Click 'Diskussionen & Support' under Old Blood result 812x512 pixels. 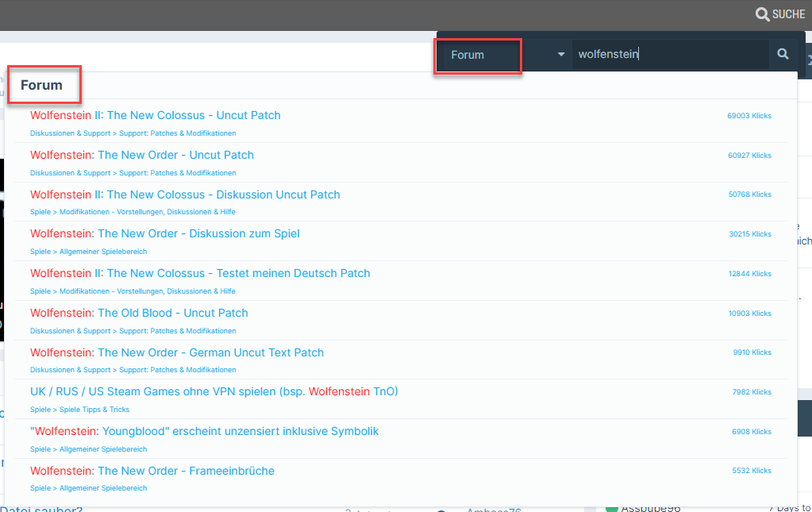click(x=70, y=331)
